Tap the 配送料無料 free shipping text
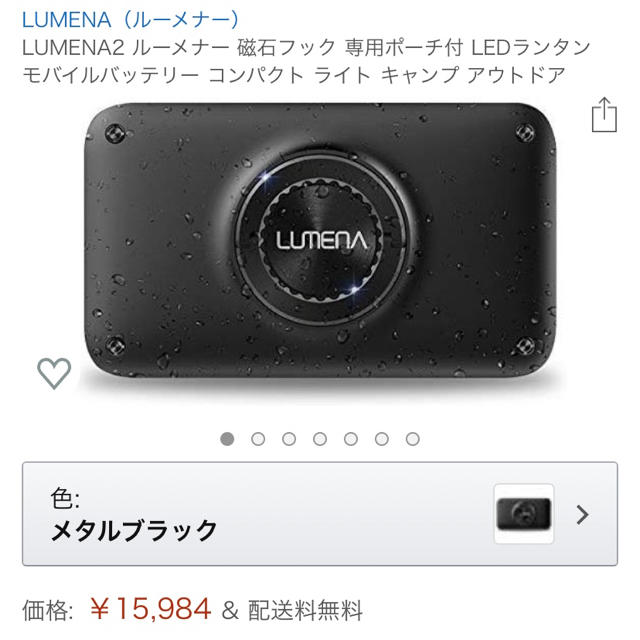 [x=305, y=611]
